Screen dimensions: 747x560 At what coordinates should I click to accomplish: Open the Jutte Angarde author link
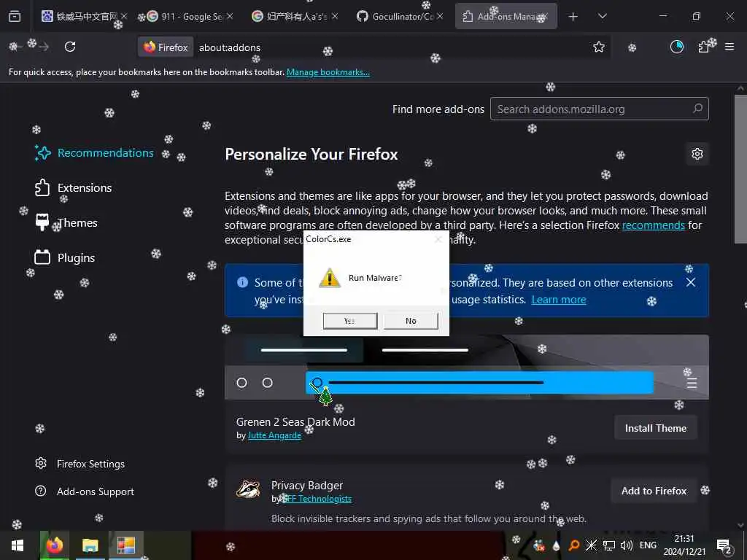[274, 435]
